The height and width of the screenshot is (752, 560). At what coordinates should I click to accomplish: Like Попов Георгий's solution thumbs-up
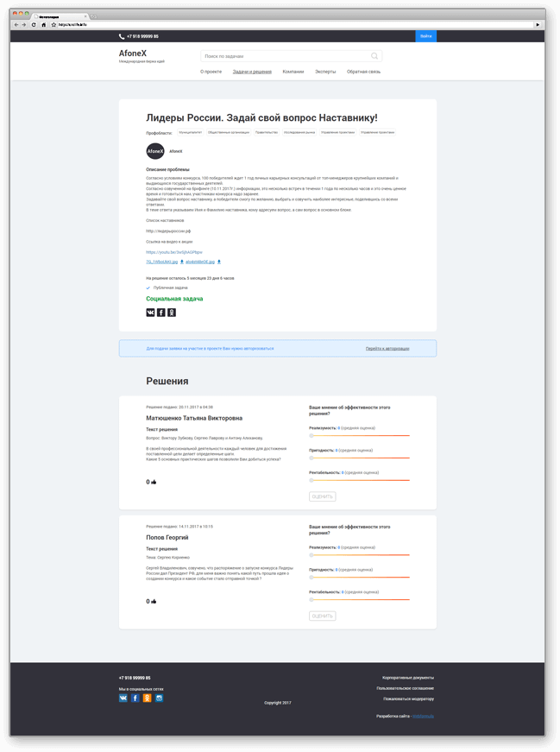[154, 602]
